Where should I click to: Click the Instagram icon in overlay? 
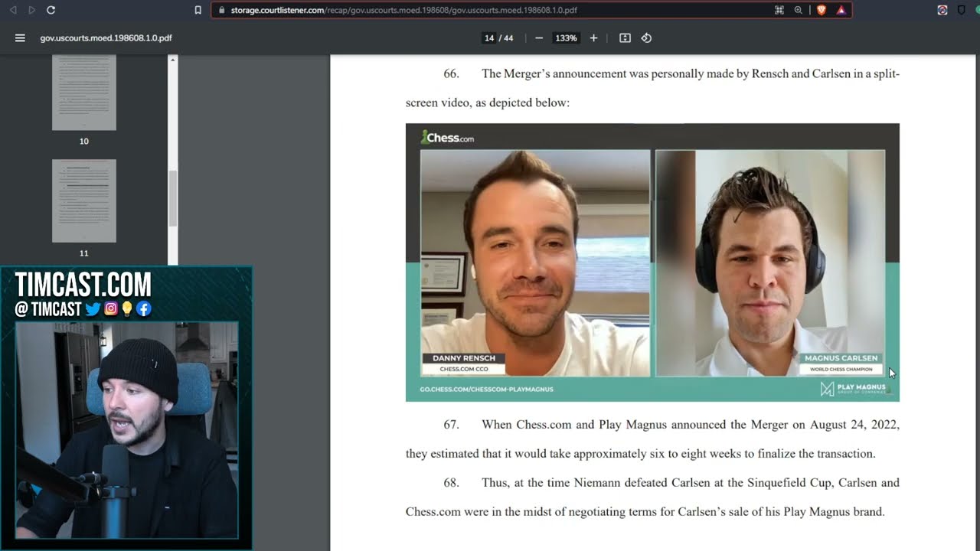pyautogui.click(x=111, y=309)
